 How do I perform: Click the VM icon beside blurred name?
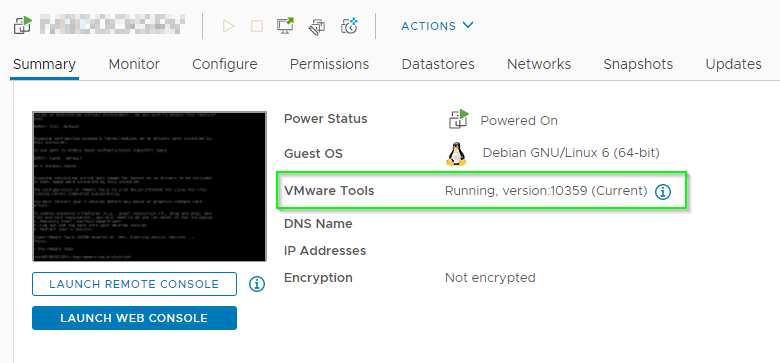point(23,25)
